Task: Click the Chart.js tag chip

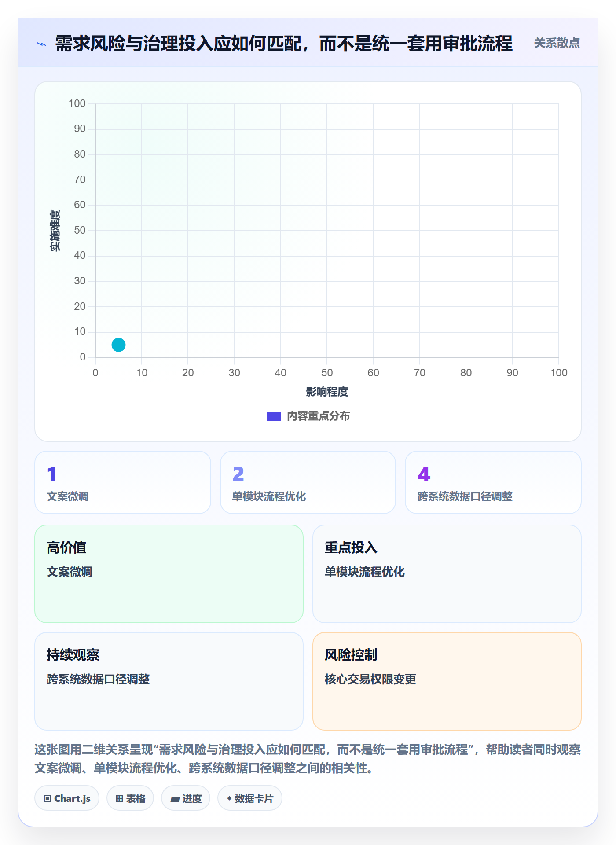Action: click(67, 798)
